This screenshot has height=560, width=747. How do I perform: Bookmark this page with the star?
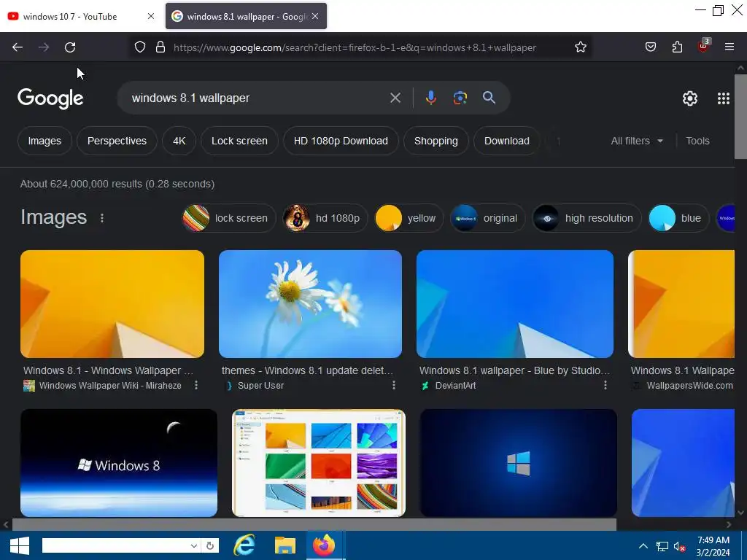pos(580,47)
